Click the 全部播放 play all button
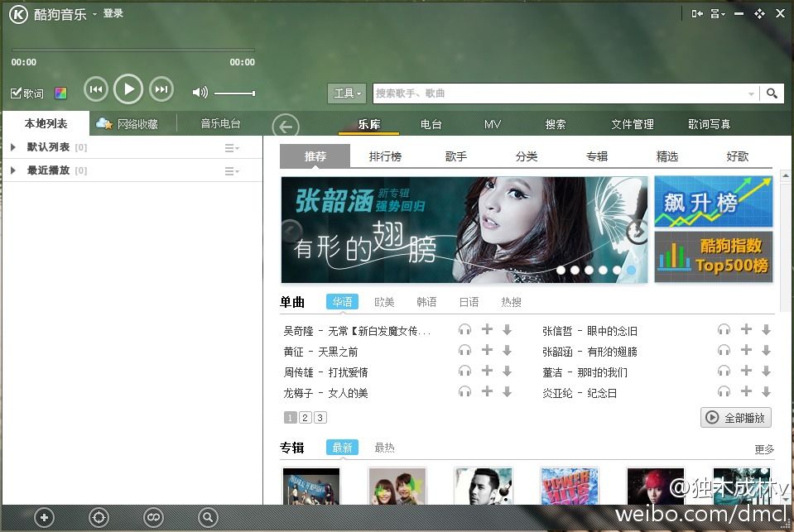Viewport: 794px width, 532px height. point(736,418)
